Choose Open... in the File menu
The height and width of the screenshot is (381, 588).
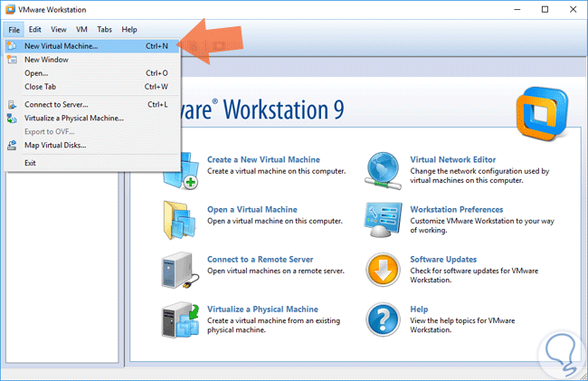pyautogui.click(x=92, y=72)
